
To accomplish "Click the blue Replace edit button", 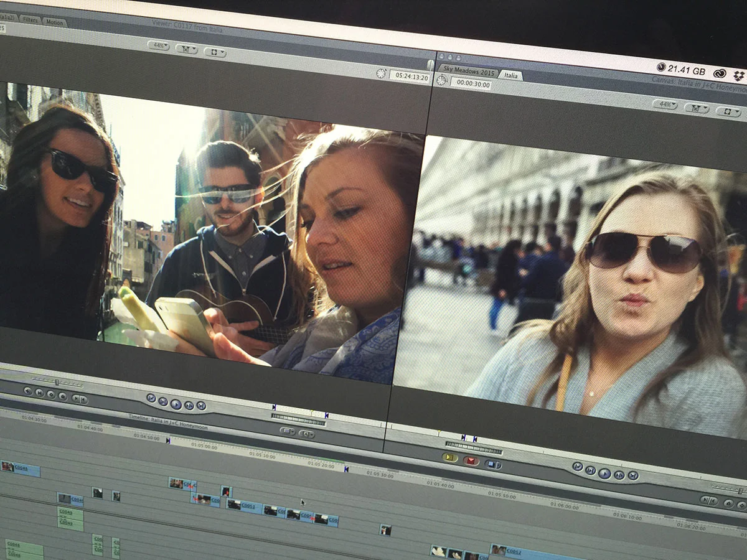I will coord(493,464).
